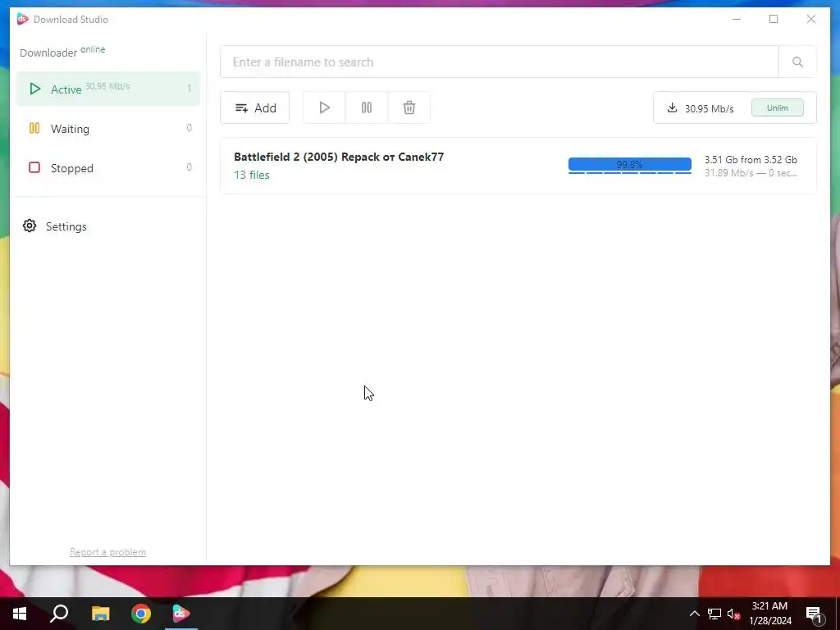Add a new download
840x630 pixels.
[254, 107]
